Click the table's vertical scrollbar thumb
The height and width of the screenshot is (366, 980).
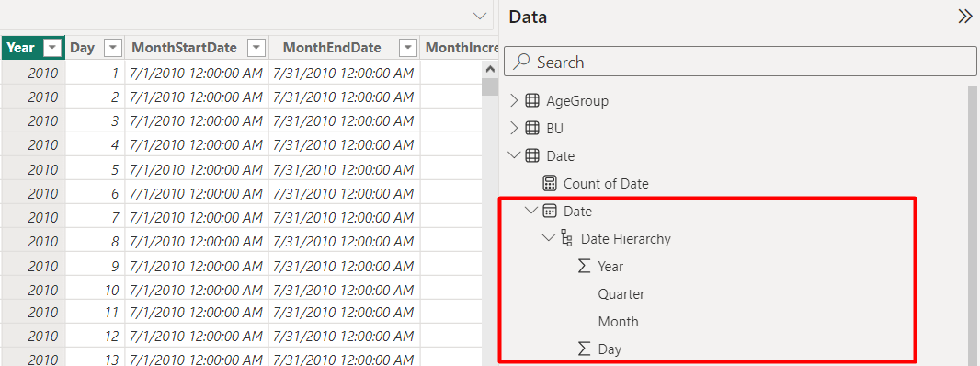coord(489,87)
